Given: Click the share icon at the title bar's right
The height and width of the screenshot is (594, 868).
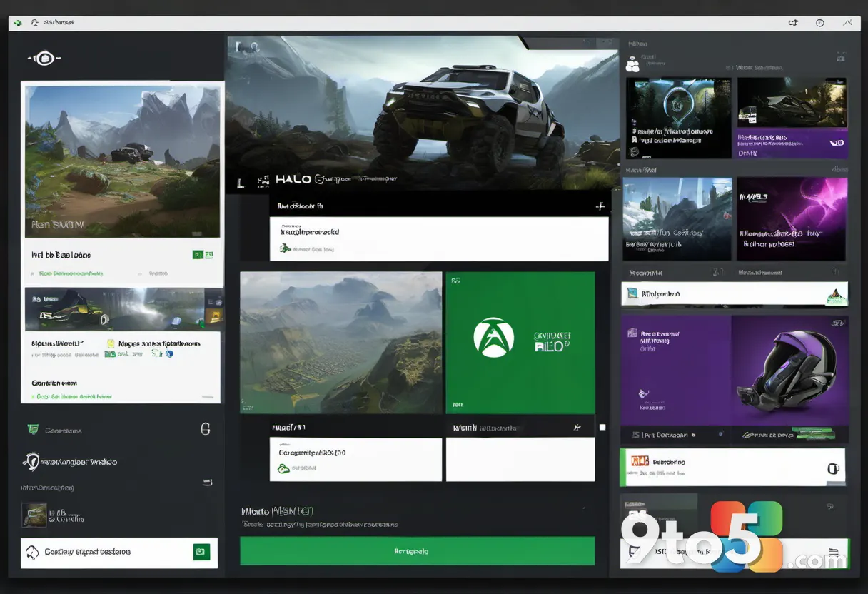Looking at the screenshot, I should tap(792, 23).
